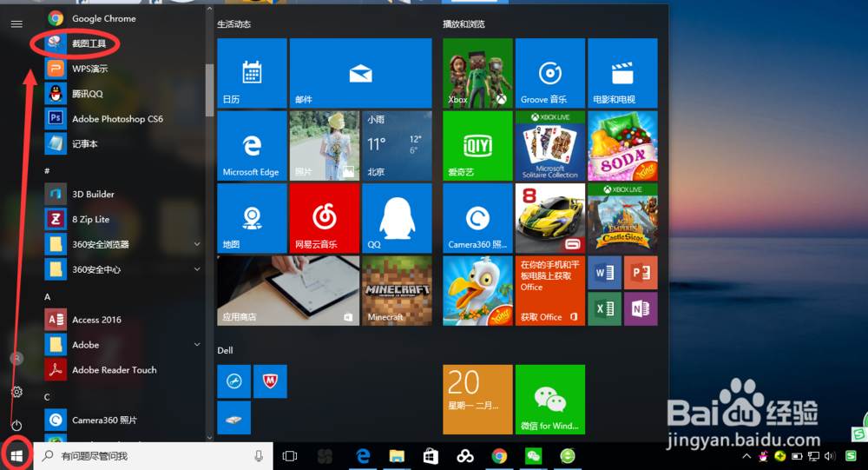Open the 微信 for Windows tile
The width and height of the screenshot is (868, 470).
pos(550,400)
